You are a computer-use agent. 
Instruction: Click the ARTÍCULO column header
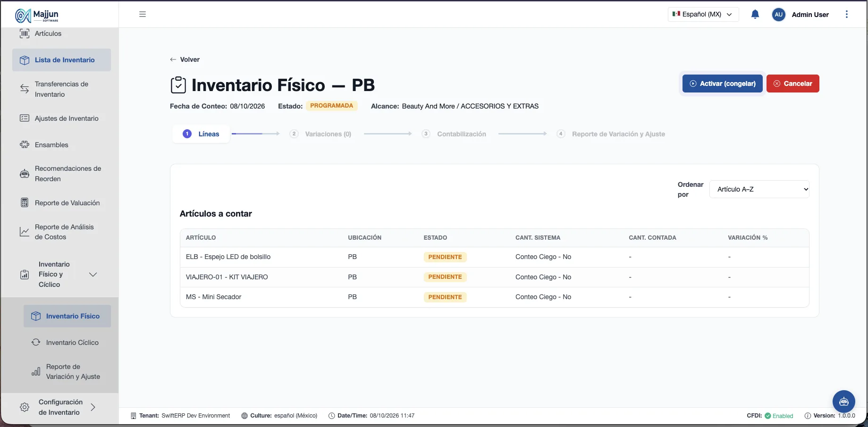point(201,238)
